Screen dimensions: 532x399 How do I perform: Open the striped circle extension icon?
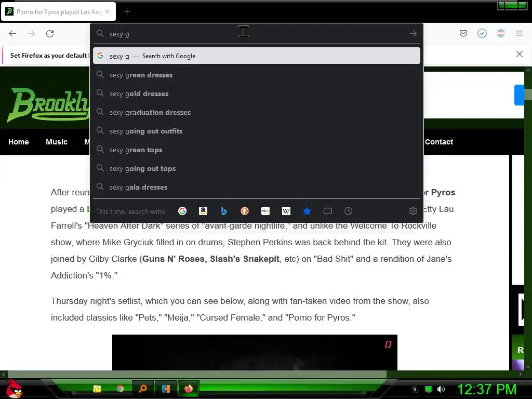501,33
